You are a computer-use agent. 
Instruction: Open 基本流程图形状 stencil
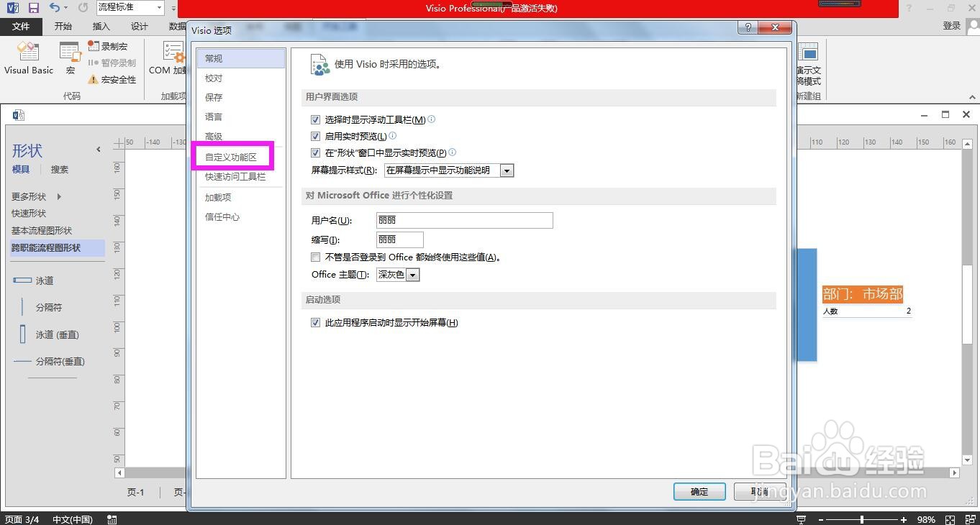42,231
